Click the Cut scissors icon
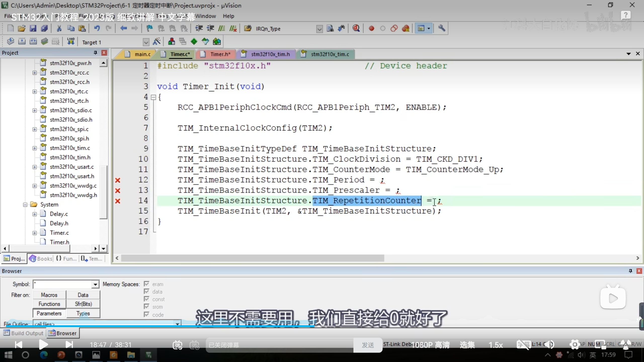 [x=59, y=28]
